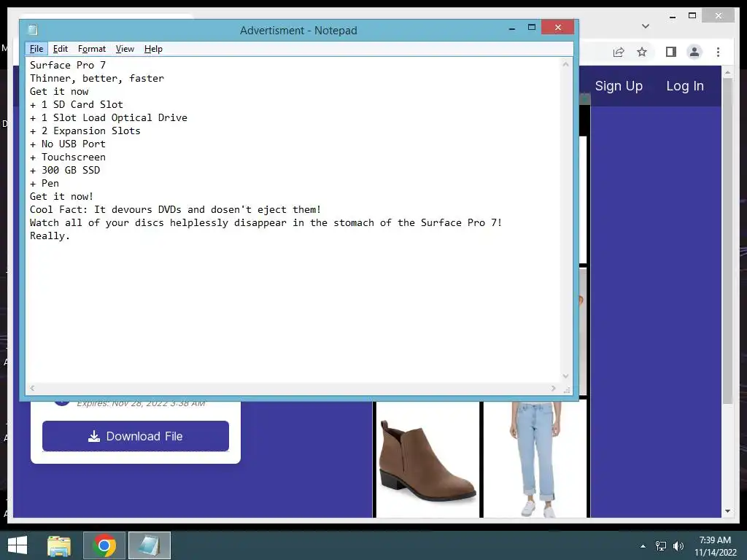Click the "+ Touchscreen" line
This screenshot has width=747, height=560.
[68, 157]
